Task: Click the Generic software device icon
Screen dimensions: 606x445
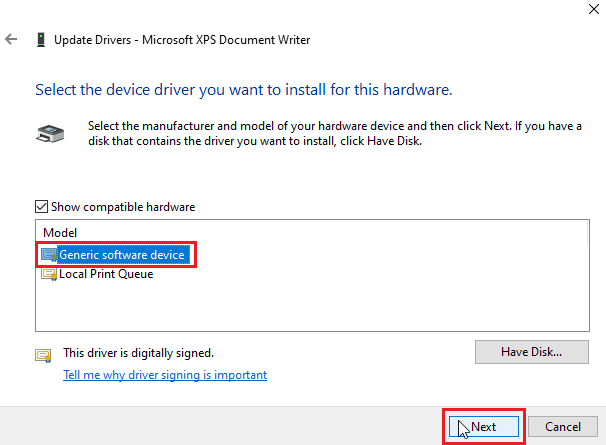Action: click(x=49, y=255)
